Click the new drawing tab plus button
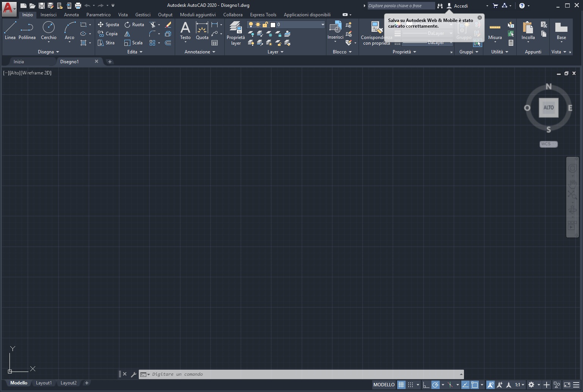The height and width of the screenshot is (392, 583). (x=110, y=61)
